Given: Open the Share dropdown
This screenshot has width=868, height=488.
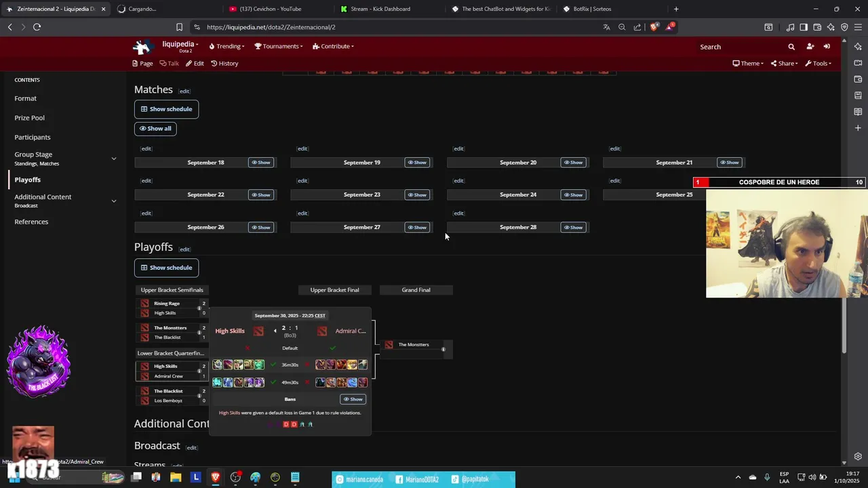Looking at the screenshot, I should [785, 63].
